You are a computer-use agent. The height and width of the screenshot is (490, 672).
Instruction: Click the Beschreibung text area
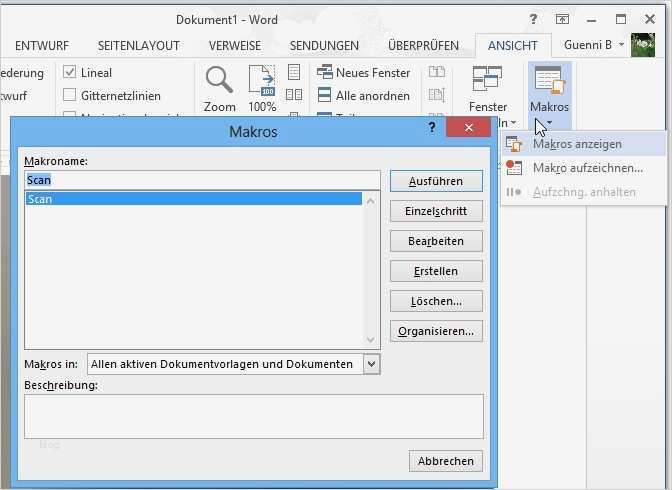click(x=254, y=416)
